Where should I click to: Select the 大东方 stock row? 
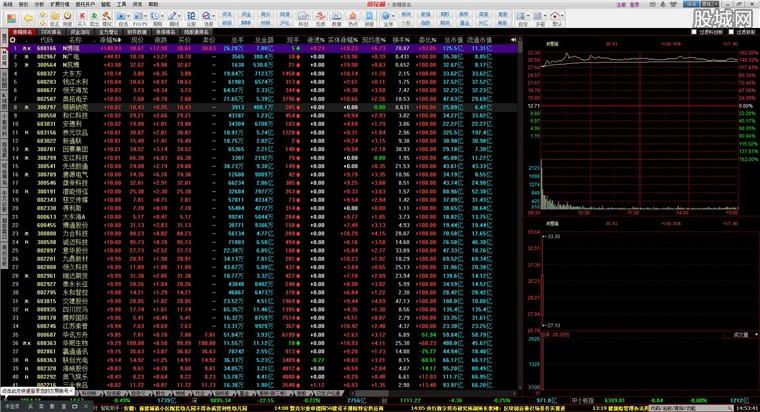(264, 74)
